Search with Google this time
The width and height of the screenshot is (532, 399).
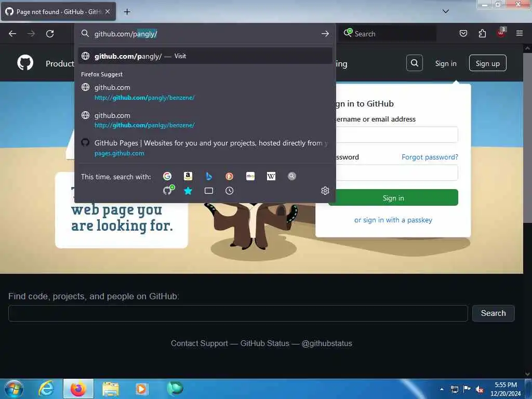point(167,176)
